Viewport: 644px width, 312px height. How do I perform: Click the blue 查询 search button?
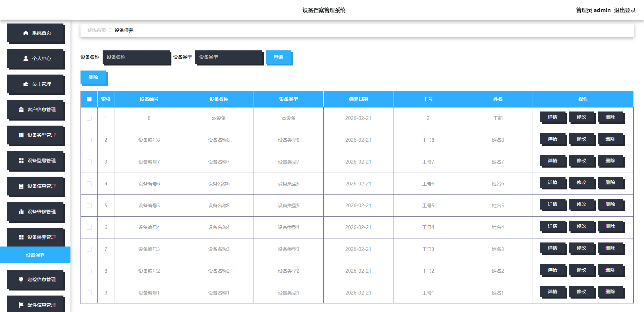pyautogui.click(x=279, y=58)
